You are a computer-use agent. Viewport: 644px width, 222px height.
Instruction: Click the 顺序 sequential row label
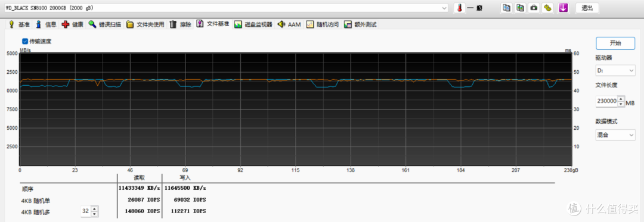tap(27, 189)
